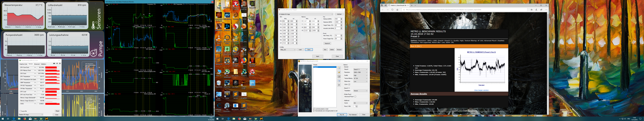Click Reset button in GPU-Z
644x121 pixels.
click(x=57, y=111)
